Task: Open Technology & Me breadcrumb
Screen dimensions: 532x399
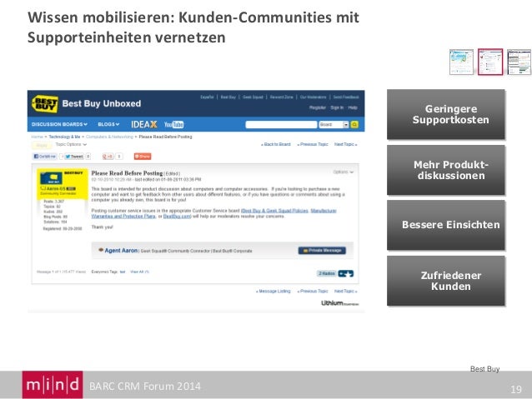Action: 64,137
